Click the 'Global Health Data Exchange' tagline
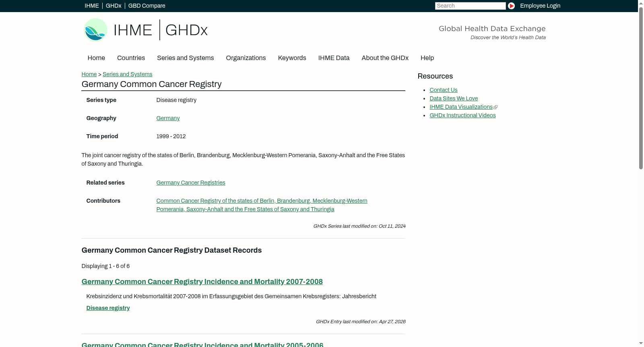The height and width of the screenshot is (347, 644). pyautogui.click(x=492, y=29)
